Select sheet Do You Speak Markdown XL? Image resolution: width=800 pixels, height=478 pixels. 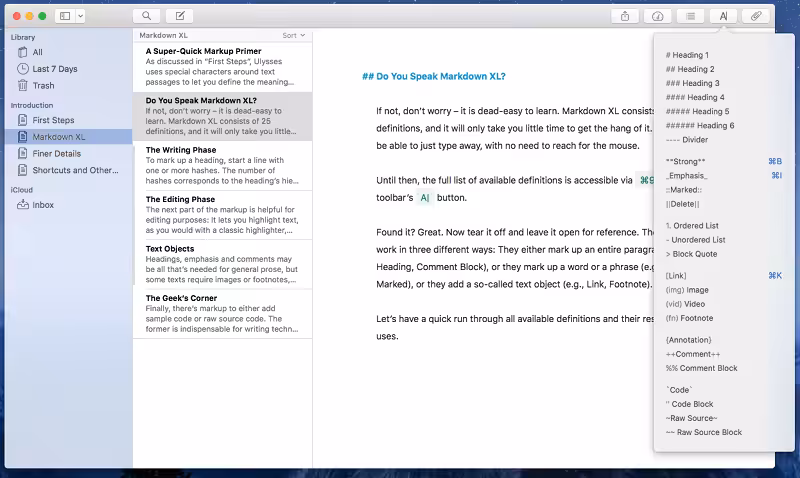point(222,116)
